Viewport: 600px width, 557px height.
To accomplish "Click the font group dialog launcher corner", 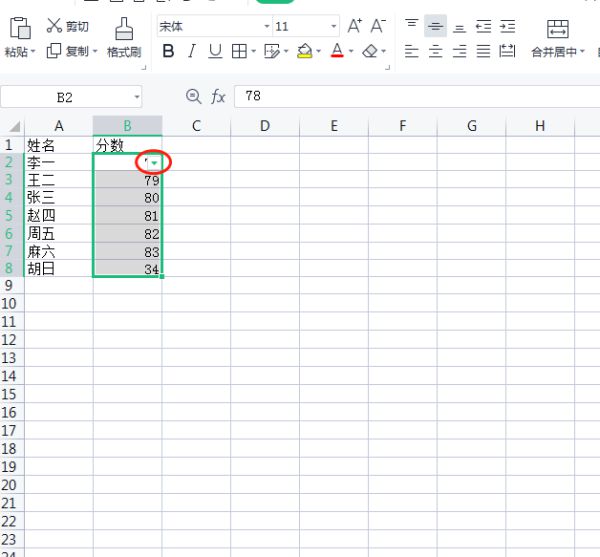I will click(387, 68).
